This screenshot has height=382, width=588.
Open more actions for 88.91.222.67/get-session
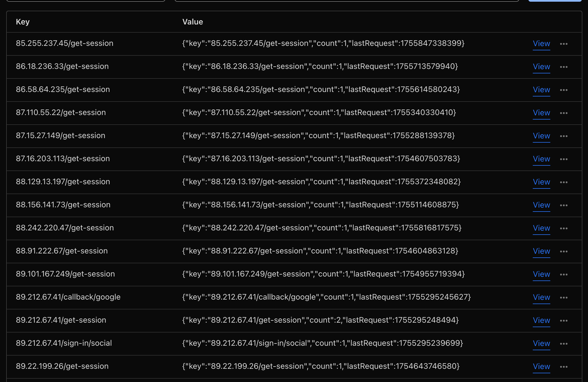point(564,251)
